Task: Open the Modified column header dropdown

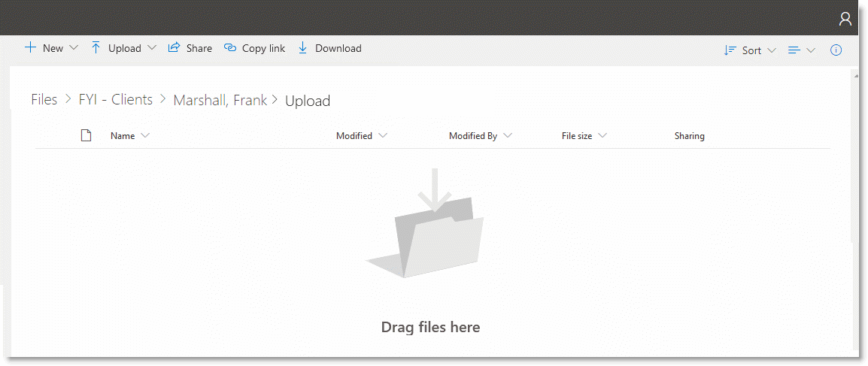Action: pyautogui.click(x=383, y=135)
